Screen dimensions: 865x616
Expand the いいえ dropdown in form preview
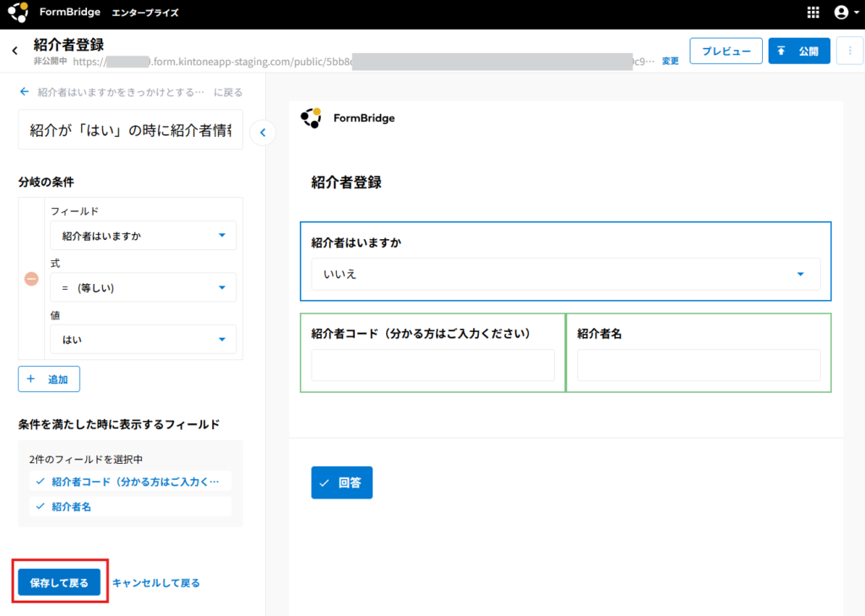tap(565, 274)
